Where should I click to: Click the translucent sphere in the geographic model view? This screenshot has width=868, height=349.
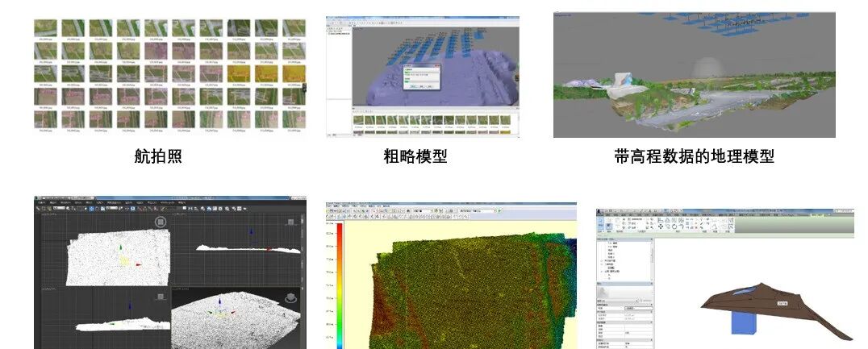pyautogui.click(x=708, y=69)
